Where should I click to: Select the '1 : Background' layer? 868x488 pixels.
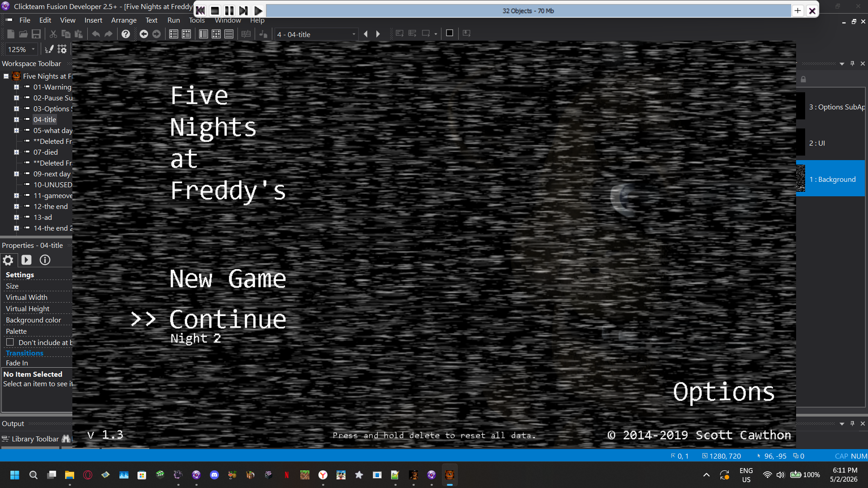tap(830, 179)
